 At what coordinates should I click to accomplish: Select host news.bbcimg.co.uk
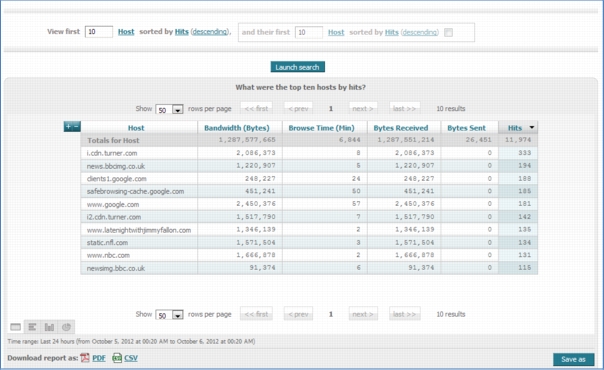(116, 166)
